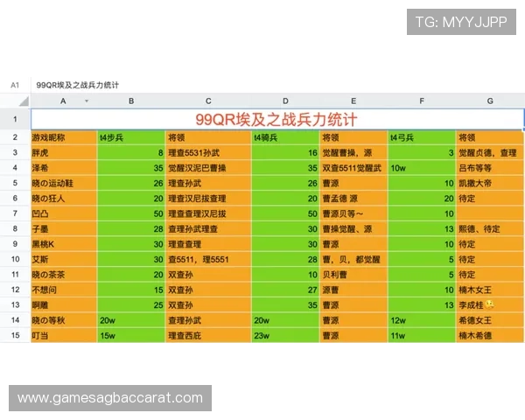525x420 pixels.
Task: Select row 1 header
Action: pos(15,119)
